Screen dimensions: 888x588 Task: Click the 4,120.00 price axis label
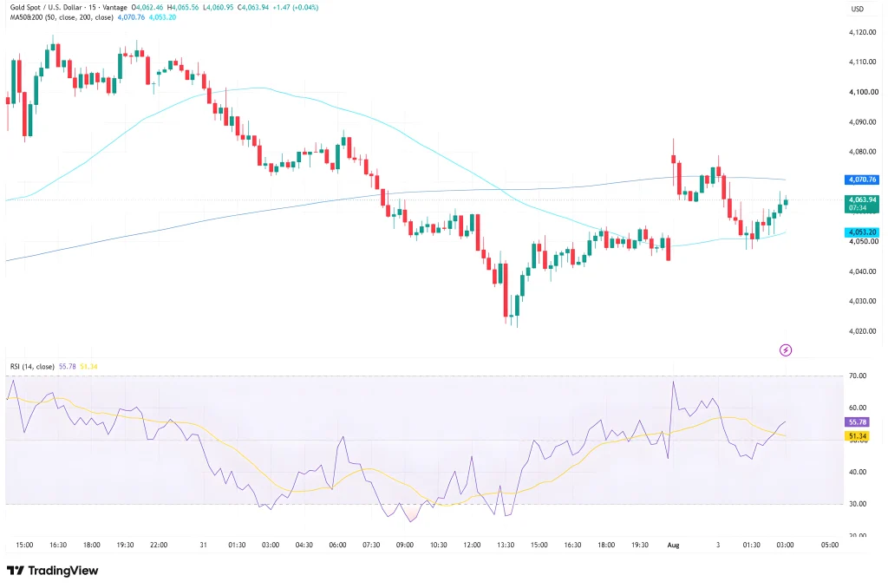[x=863, y=32]
